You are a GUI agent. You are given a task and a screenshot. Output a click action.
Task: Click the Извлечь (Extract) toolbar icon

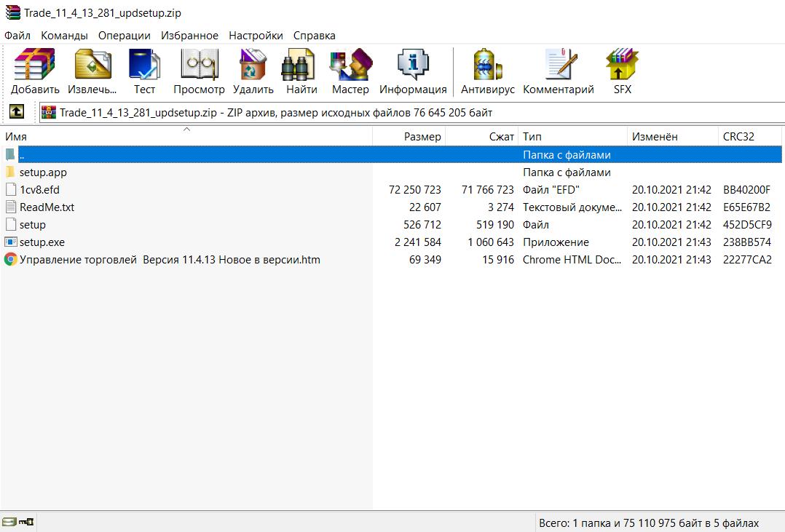tap(92, 71)
